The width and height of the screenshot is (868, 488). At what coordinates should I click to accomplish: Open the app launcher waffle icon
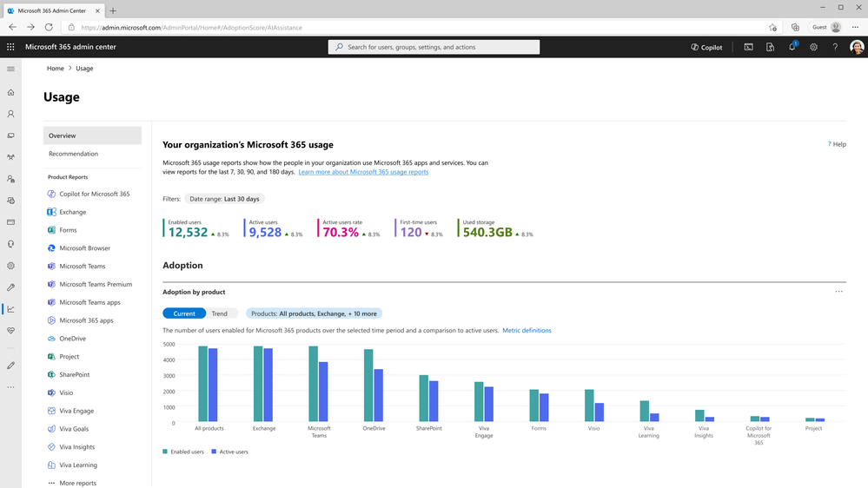tap(10, 47)
